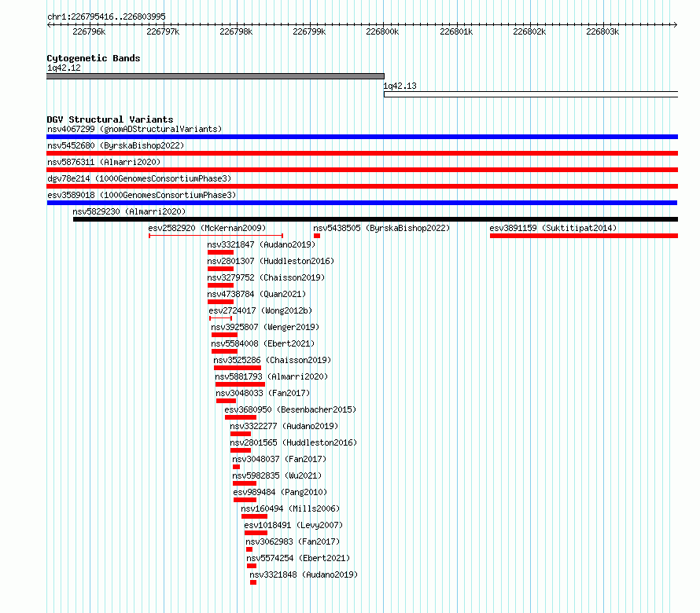Select the red bar under esv3891159

click(584, 236)
